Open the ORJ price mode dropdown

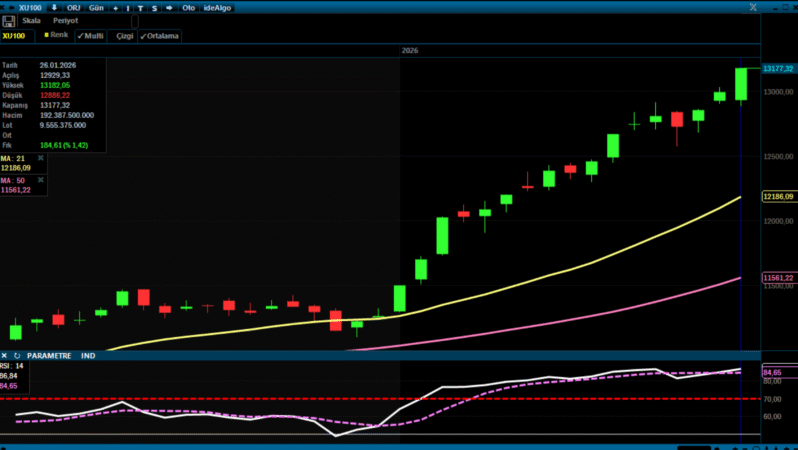pyautogui.click(x=74, y=7)
